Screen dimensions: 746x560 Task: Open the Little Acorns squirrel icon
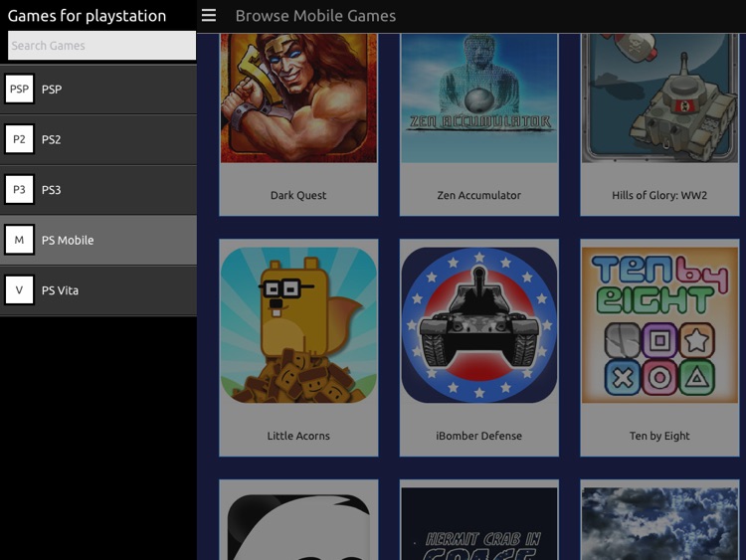click(x=298, y=325)
